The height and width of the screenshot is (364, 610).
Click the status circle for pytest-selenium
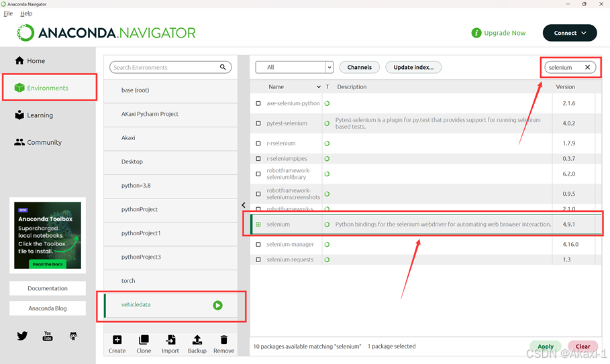pos(327,123)
